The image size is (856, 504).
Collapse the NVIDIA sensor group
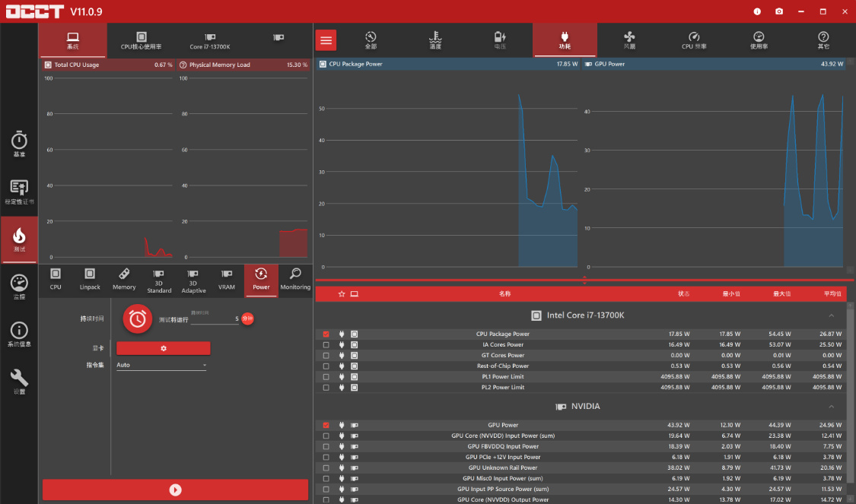(832, 407)
